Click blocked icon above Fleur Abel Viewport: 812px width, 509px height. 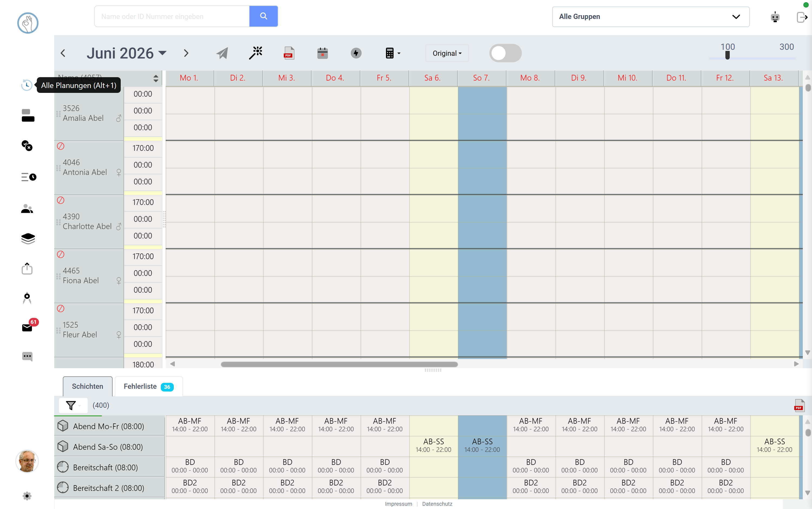pos(61,309)
